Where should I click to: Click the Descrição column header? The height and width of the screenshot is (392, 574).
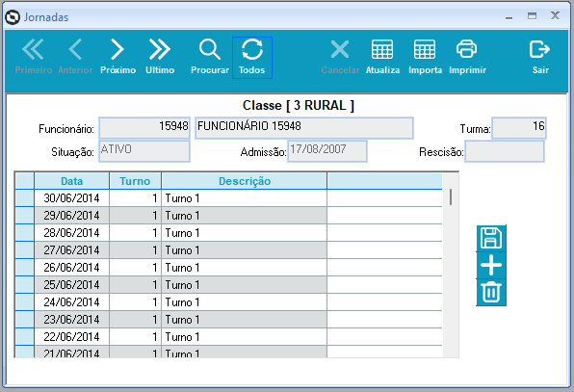(245, 181)
